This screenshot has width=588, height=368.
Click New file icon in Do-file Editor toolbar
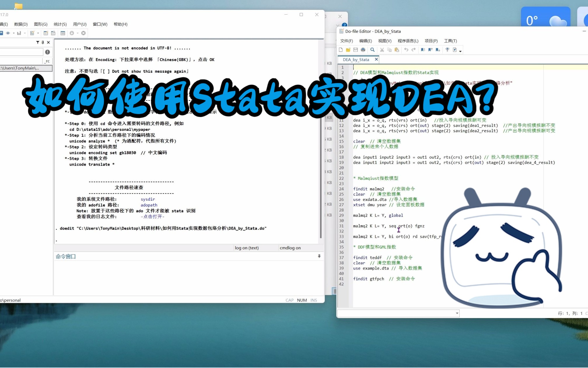tap(341, 50)
